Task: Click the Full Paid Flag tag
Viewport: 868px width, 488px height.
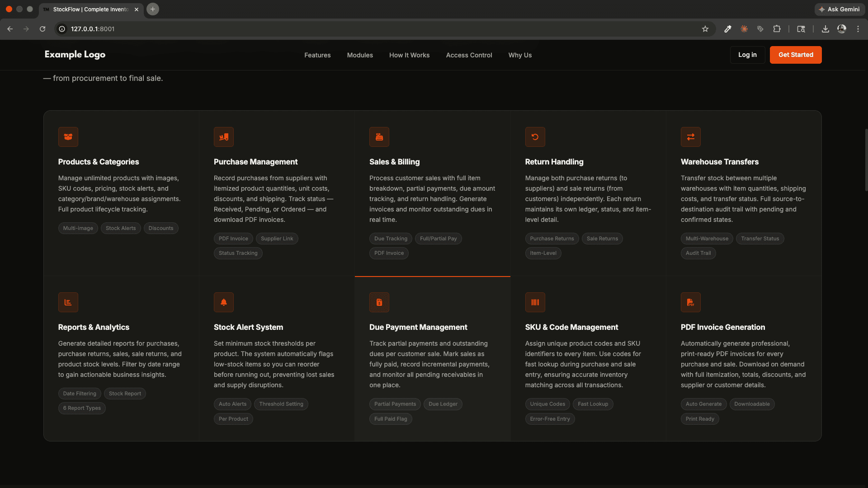Action: click(391, 419)
